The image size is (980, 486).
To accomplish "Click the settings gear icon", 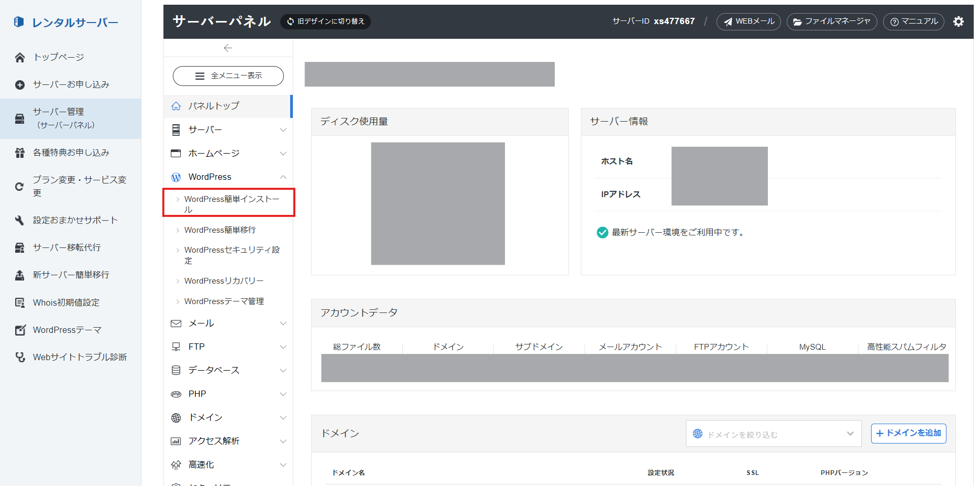I will pyautogui.click(x=959, y=21).
